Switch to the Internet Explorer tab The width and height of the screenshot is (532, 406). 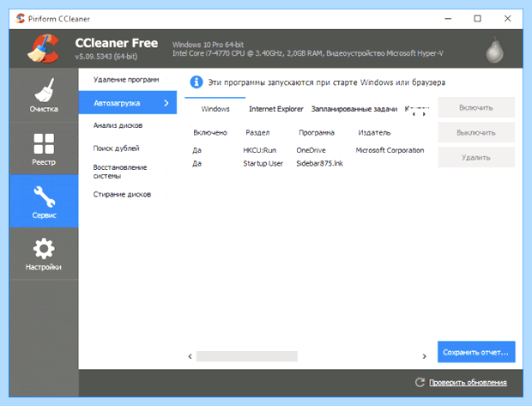[x=275, y=109]
